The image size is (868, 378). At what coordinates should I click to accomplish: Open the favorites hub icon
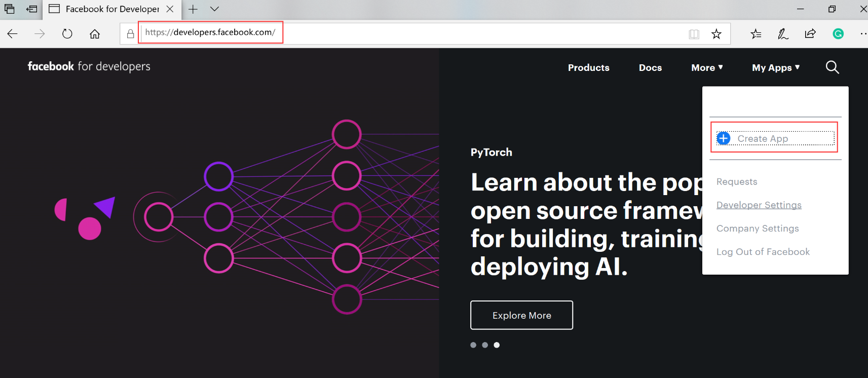tap(756, 34)
